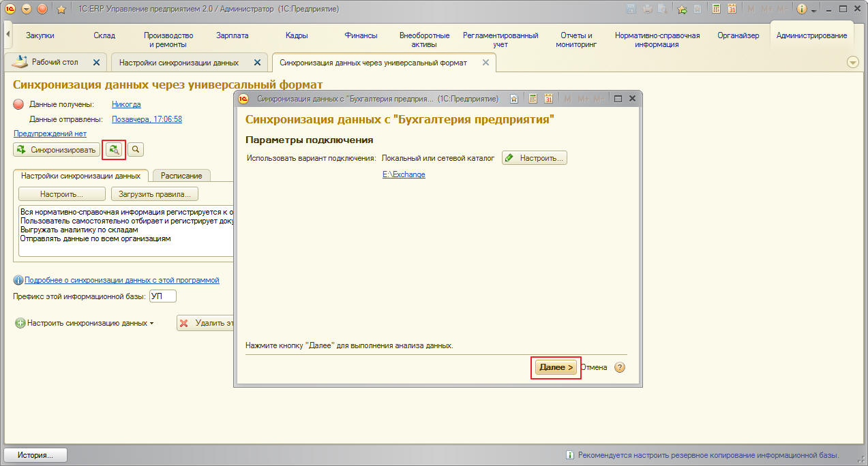Image resolution: width=868 pixels, height=466 pixels.
Task: Open the Администрирование section
Action: point(811,35)
